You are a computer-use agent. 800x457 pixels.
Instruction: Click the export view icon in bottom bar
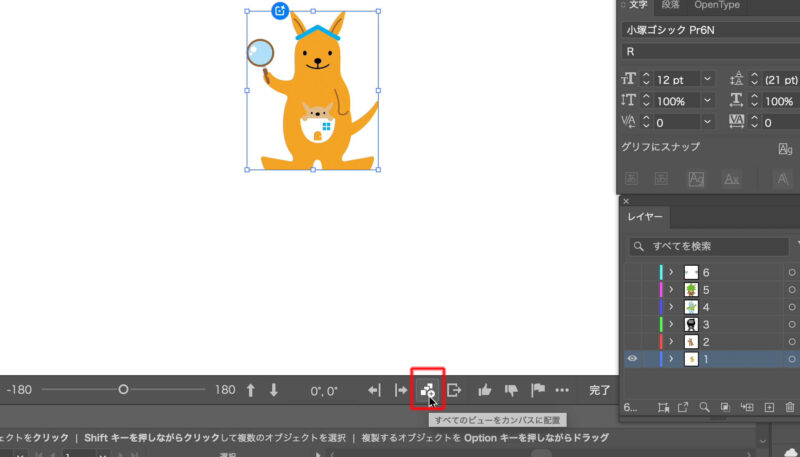(x=454, y=391)
